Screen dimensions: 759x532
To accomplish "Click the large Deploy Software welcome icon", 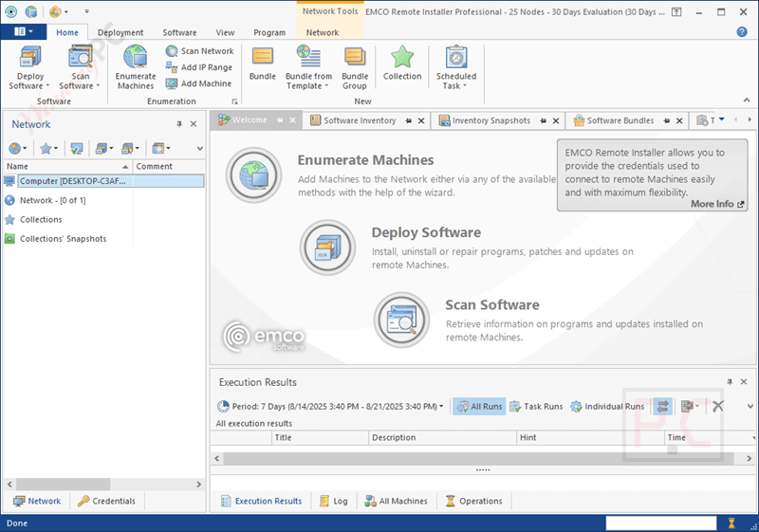I will pyautogui.click(x=327, y=248).
